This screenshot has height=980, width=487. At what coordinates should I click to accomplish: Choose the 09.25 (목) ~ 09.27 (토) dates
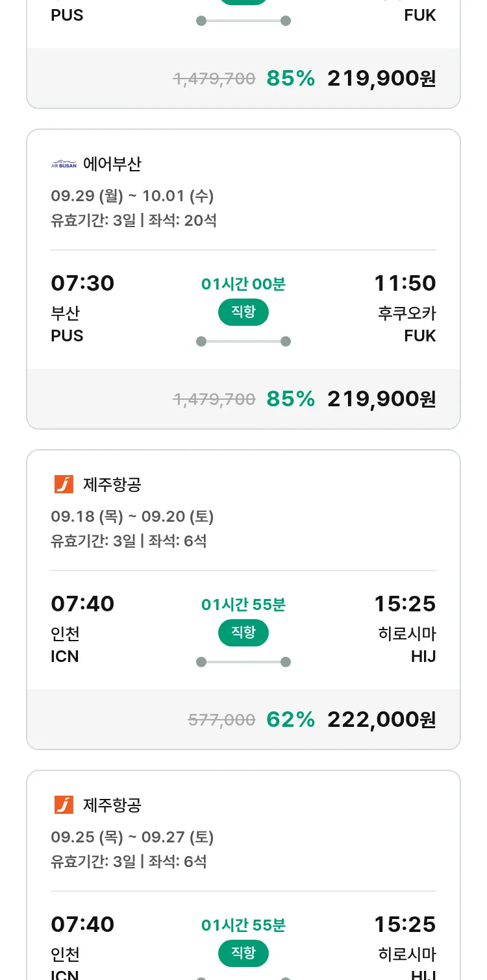132,837
